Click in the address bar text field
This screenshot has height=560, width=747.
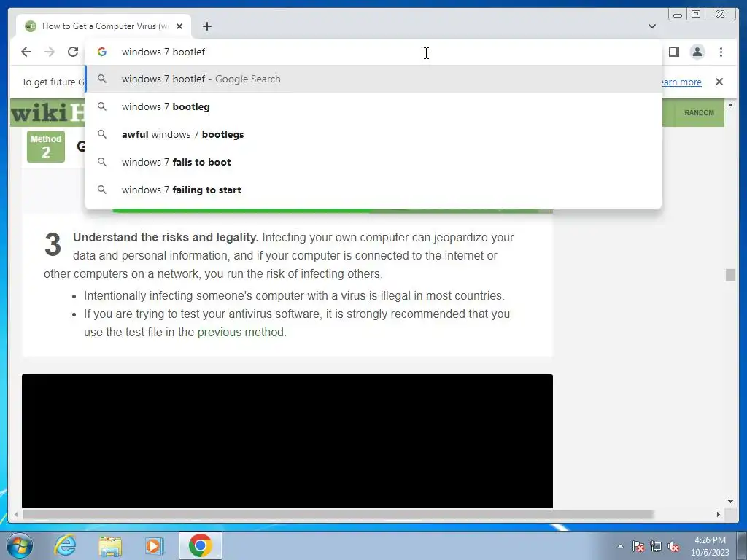click(373, 52)
